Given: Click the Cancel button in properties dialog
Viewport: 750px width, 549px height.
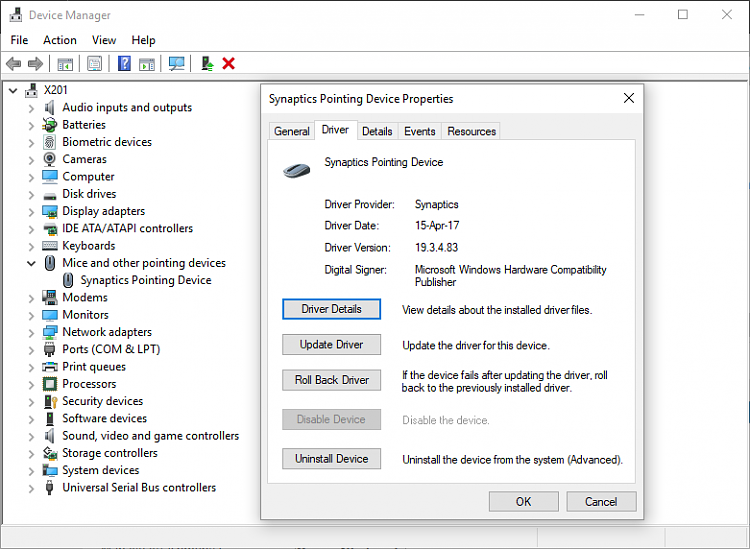Looking at the screenshot, I should (601, 502).
